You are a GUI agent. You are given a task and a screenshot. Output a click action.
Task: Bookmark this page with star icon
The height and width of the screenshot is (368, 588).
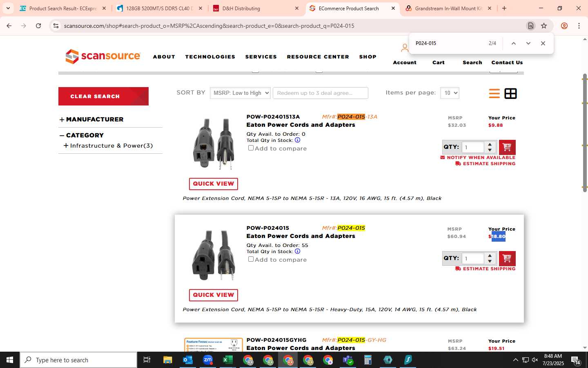(x=544, y=26)
